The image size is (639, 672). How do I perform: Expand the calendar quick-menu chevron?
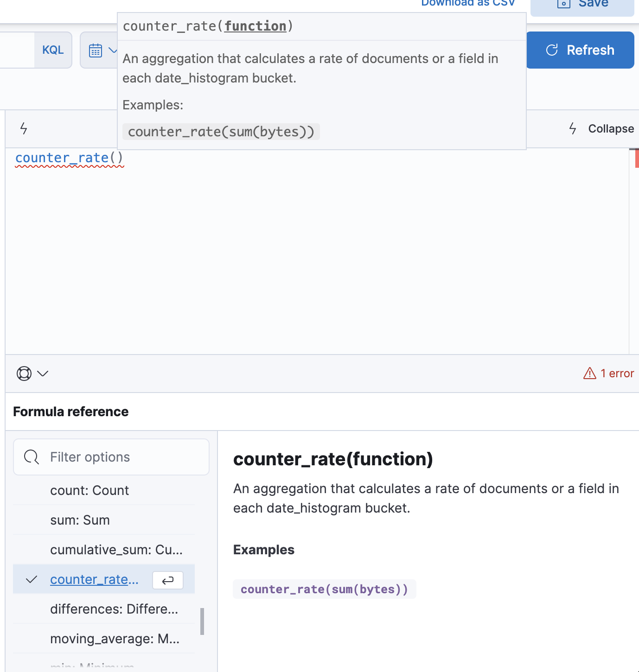click(x=112, y=50)
